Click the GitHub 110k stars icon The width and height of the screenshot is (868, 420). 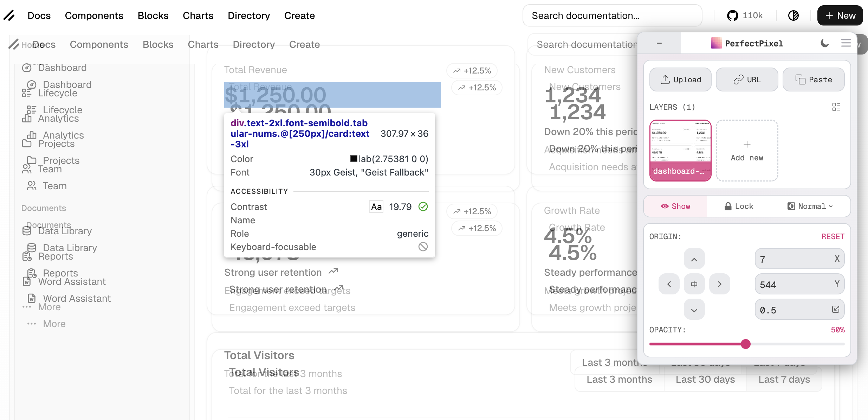click(x=732, y=15)
